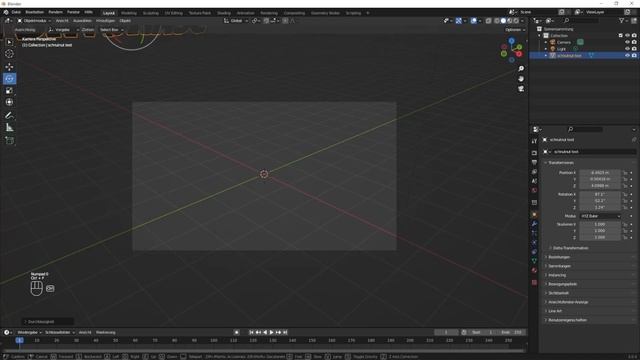Jump to the timeline start frame
640x360 pixels.
point(251,332)
